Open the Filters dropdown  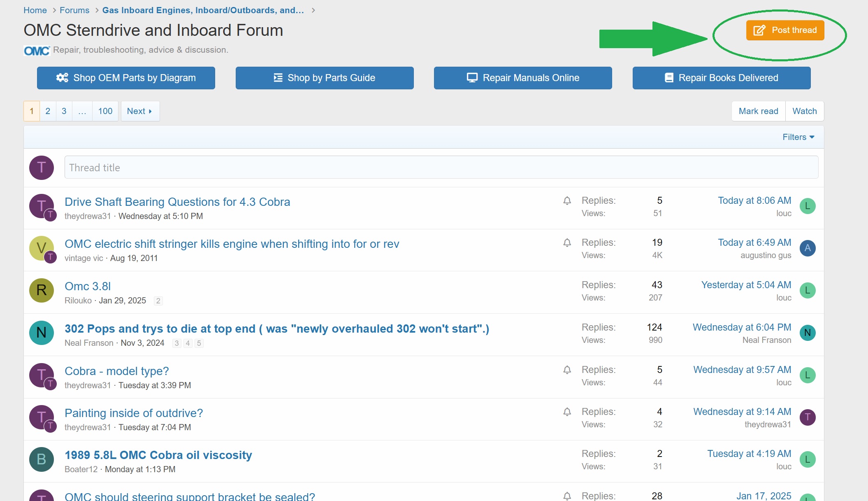[x=798, y=137]
